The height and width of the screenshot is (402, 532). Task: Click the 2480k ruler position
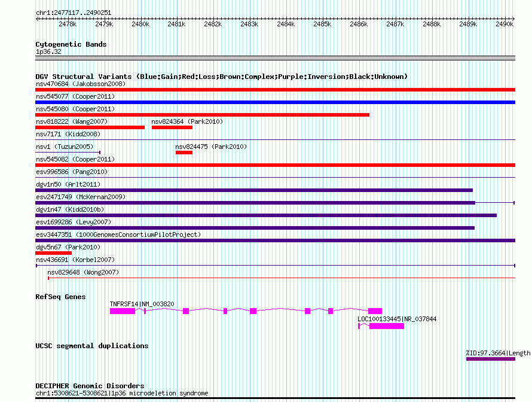click(x=140, y=24)
